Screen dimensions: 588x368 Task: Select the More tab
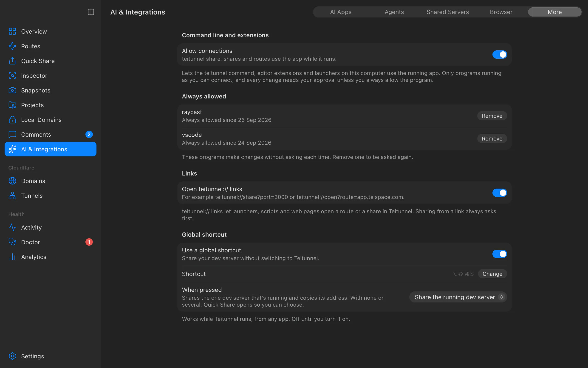tap(555, 12)
